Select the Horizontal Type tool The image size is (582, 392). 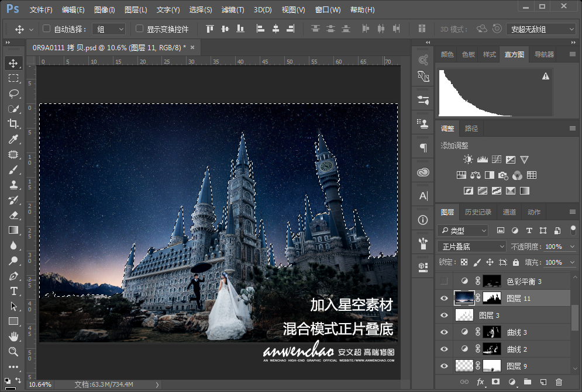pyautogui.click(x=13, y=291)
